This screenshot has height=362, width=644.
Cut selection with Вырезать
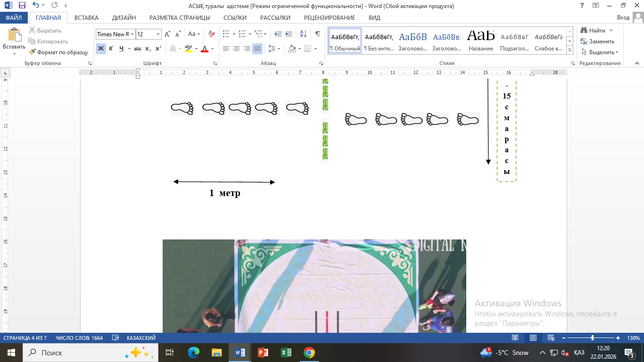tap(45, 31)
